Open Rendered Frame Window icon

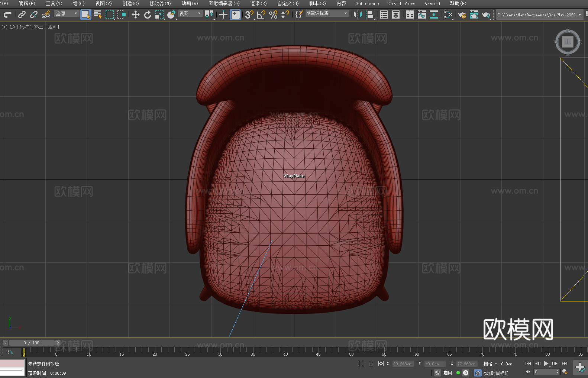[x=474, y=14]
